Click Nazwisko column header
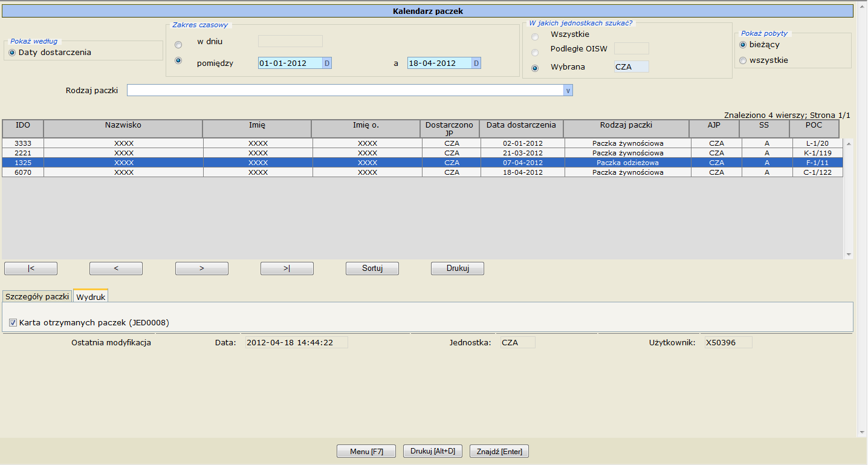868x465 pixels. tap(123, 129)
